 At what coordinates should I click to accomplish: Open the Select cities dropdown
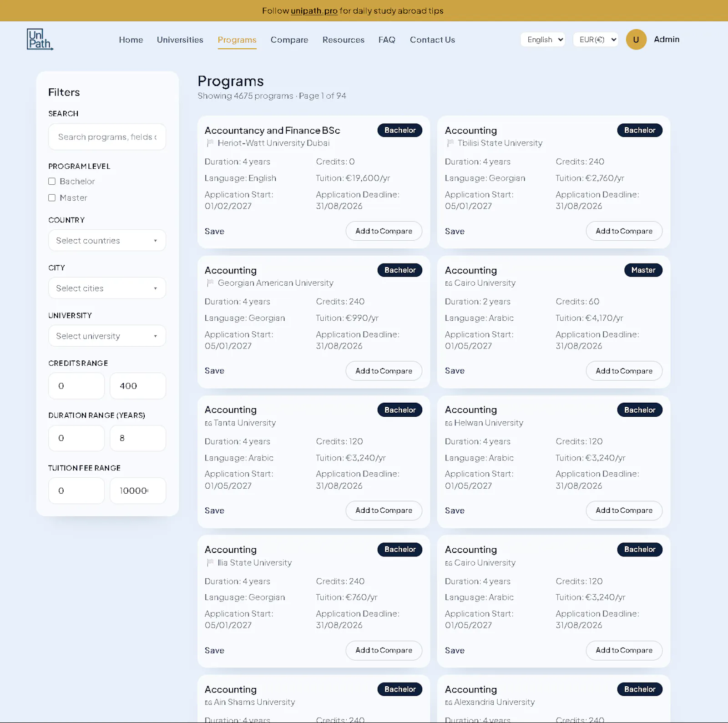107,288
